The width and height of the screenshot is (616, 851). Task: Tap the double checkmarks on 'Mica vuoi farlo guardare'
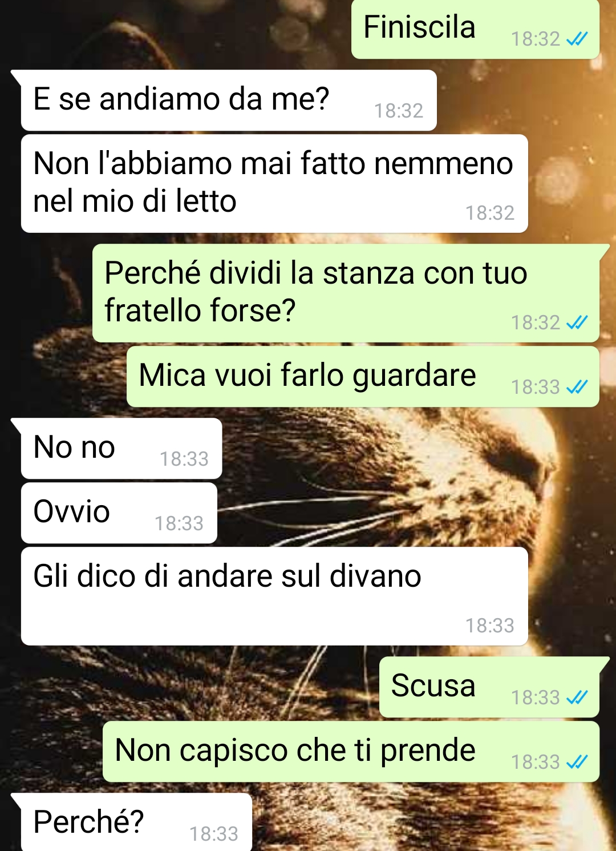point(577,387)
